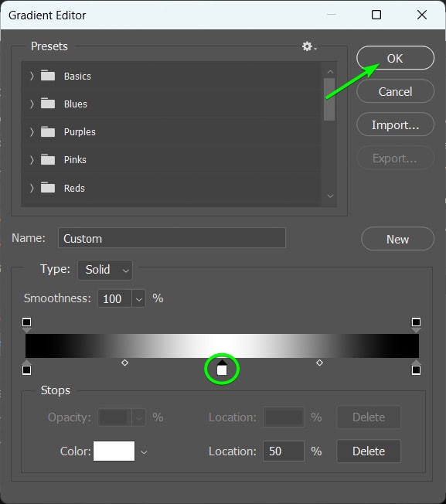Select the left black color stop
This screenshot has height=504, width=446.
coord(27,368)
